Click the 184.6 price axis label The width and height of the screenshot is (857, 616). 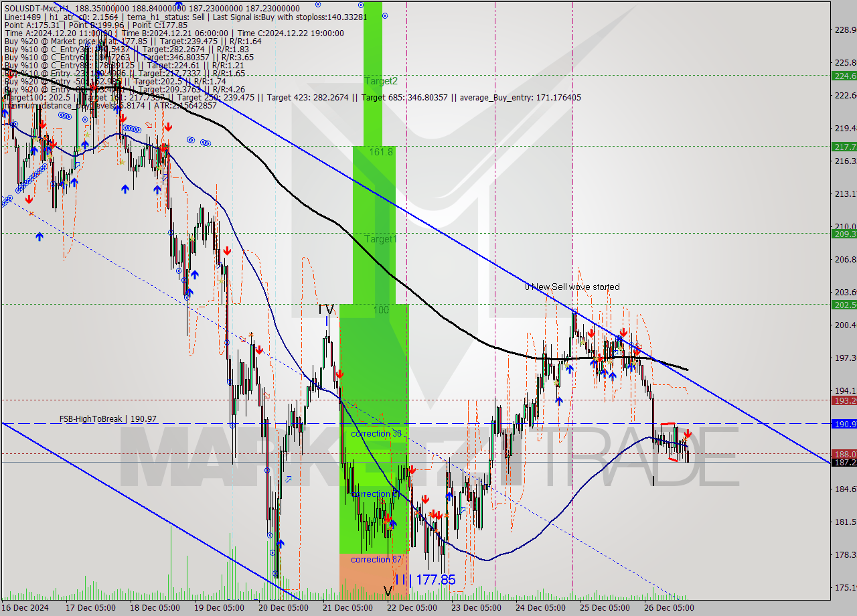point(845,489)
